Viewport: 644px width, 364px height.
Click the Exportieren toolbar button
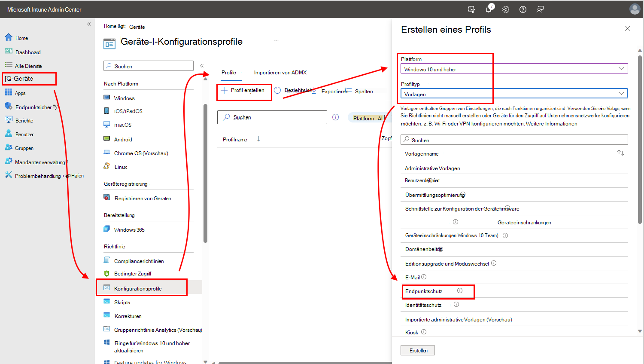330,91
